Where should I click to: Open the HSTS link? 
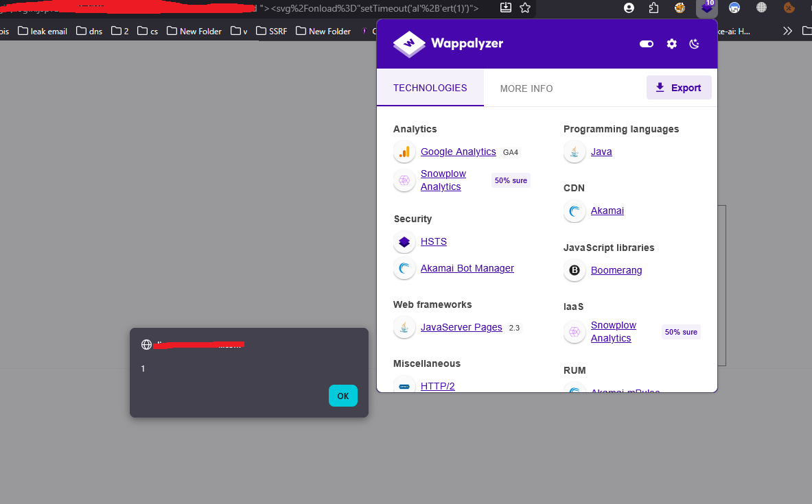coord(433,241)
